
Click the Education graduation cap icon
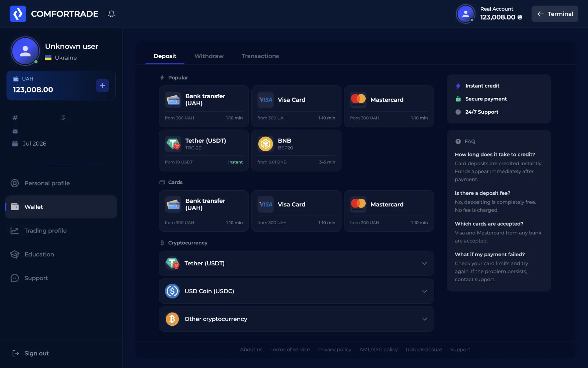click(x=15, y=254)
